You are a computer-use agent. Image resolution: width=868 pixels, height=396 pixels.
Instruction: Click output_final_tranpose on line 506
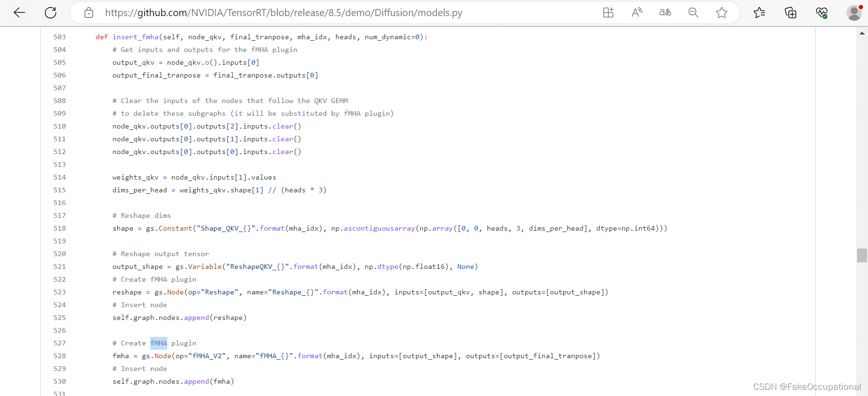pyautogui.click(x=156, y=75)
